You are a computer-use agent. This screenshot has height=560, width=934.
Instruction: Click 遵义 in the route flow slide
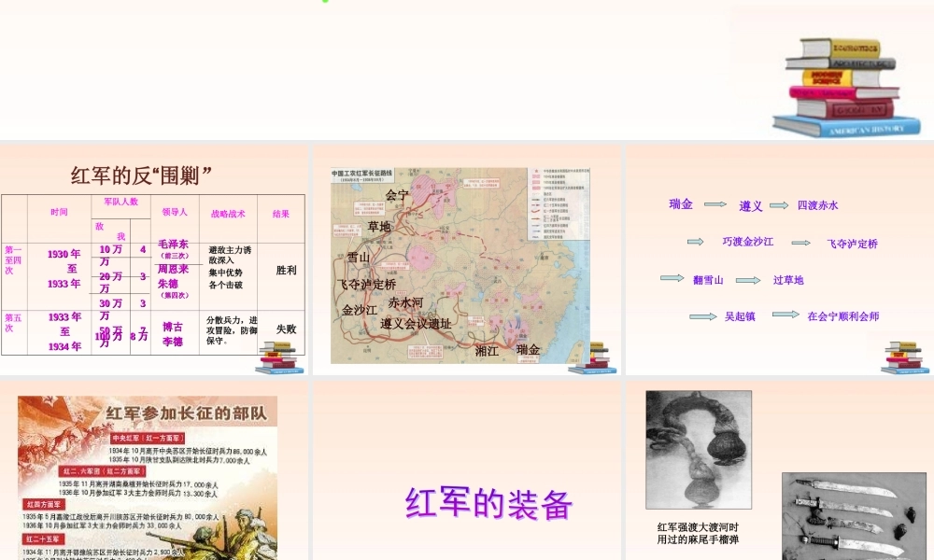tap(751, 206)
